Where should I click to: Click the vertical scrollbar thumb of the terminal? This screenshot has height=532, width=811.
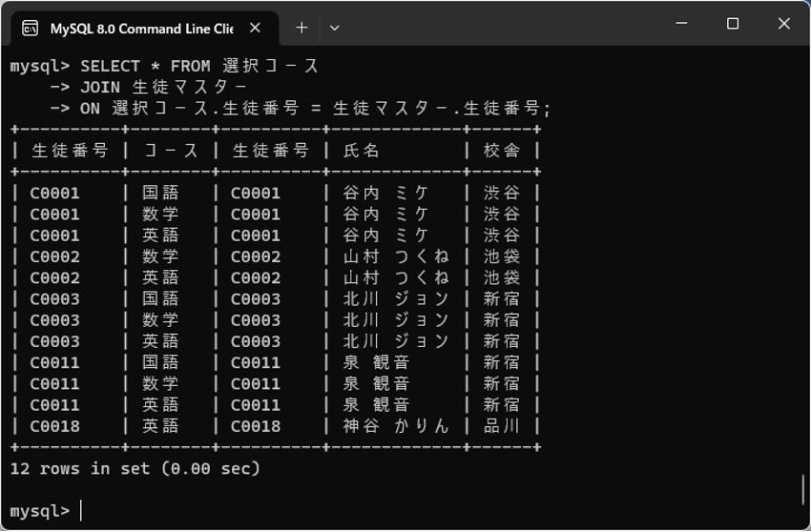803,490
